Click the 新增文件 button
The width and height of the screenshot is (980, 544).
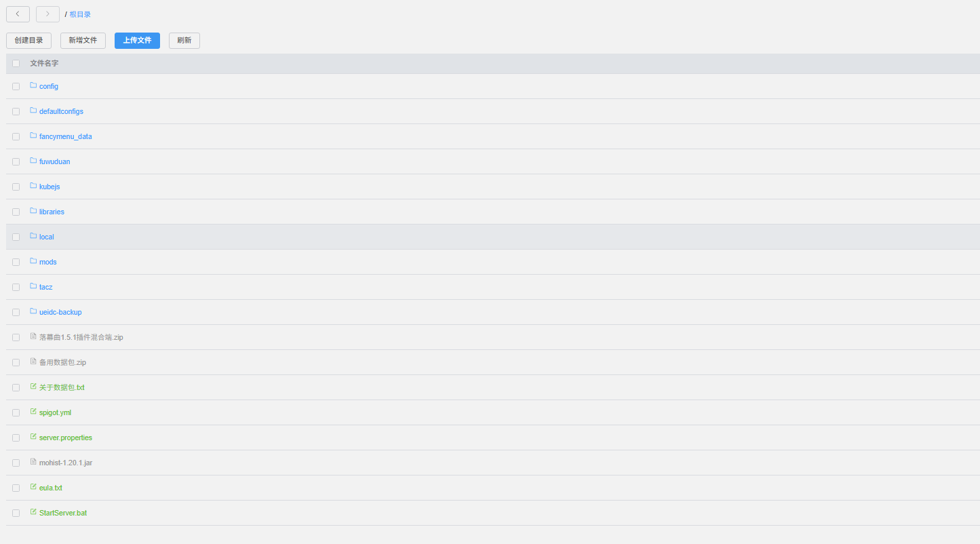[83, 41]
